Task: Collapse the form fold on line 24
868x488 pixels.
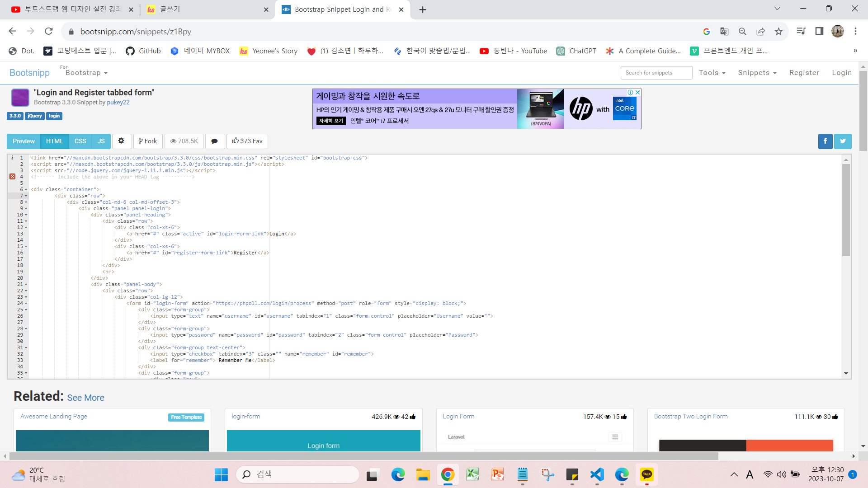Action: click(26, 304)
